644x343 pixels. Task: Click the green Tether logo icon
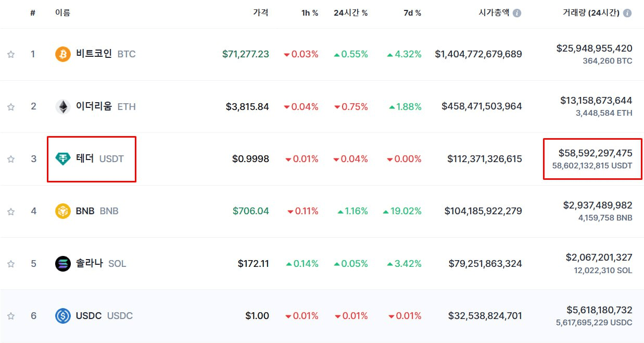[63, 159]
